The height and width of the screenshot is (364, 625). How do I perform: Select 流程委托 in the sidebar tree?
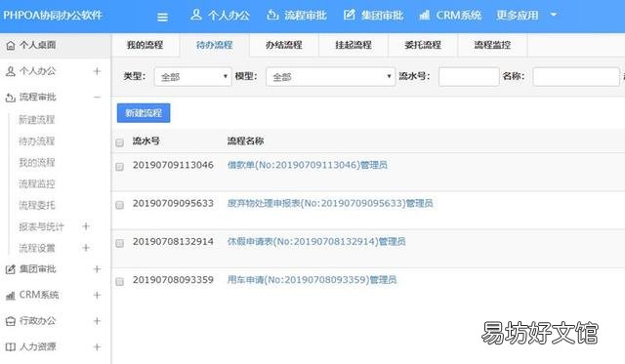(x=37, y=206)
